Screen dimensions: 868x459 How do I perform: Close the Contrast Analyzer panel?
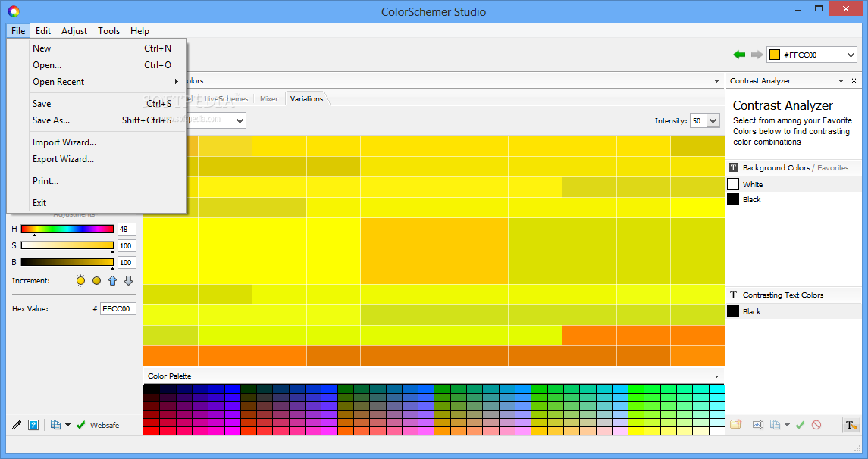tap(854, 81)
